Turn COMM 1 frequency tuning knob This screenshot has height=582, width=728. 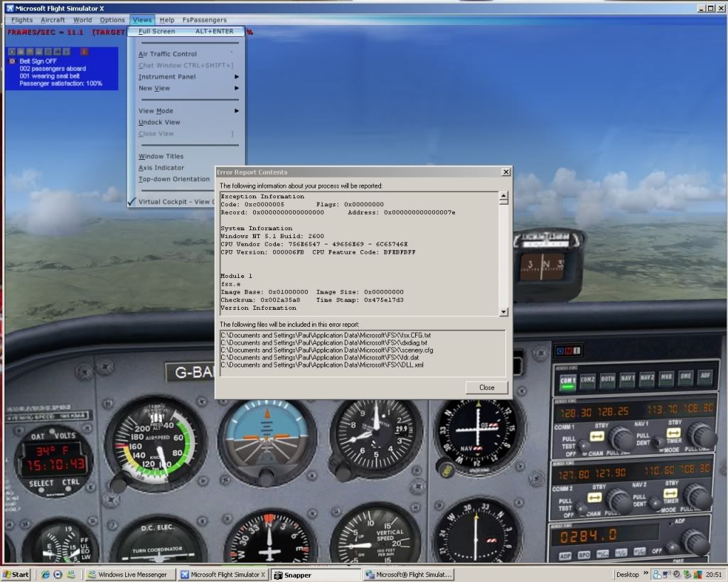(x=620, y=438)
